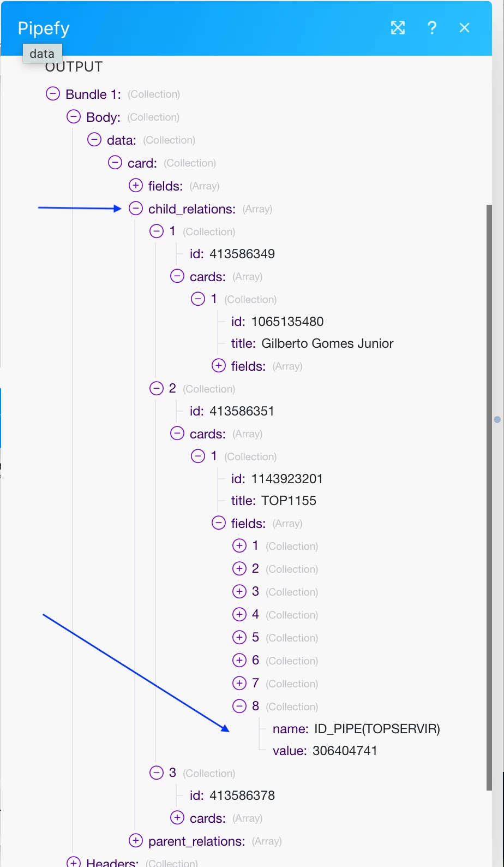Select id value 1143923201
The width and height of the screenshot is (504, 867).
click(287, 479)
